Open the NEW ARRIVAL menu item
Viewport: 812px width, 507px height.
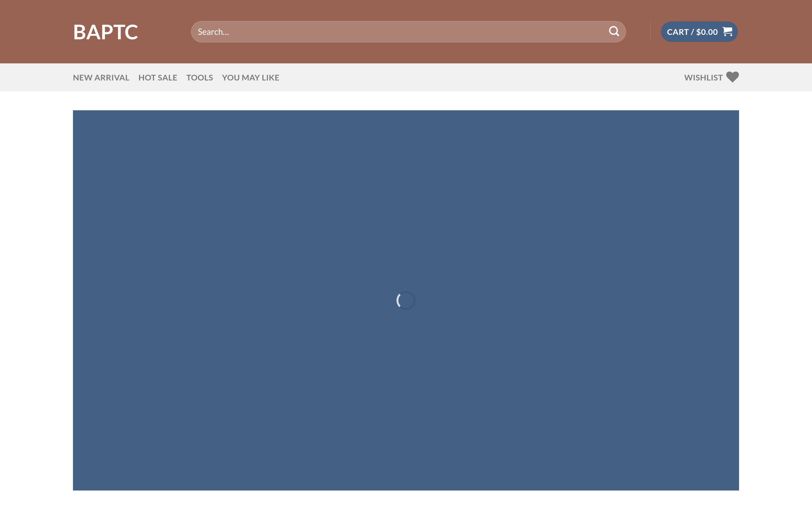(101, 77)
